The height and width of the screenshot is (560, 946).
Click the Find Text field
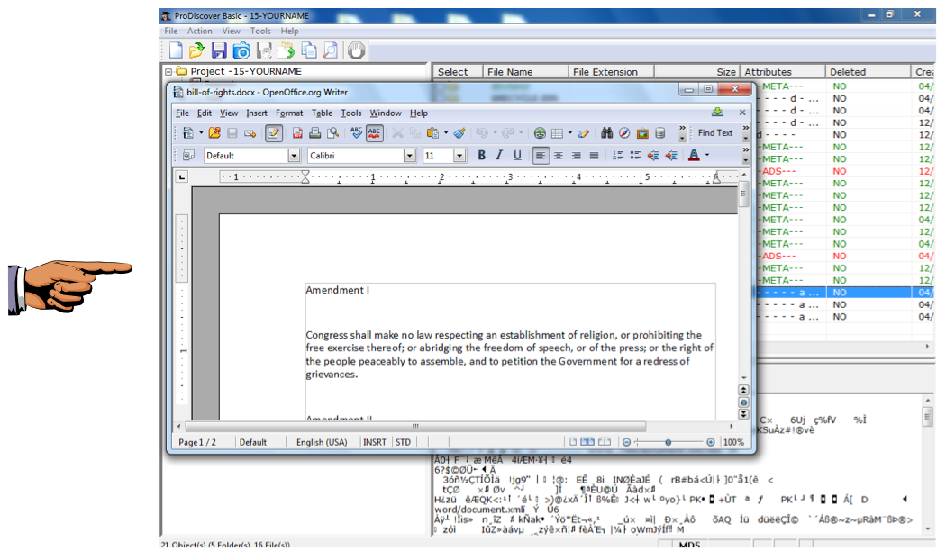(x=715, y=133)
